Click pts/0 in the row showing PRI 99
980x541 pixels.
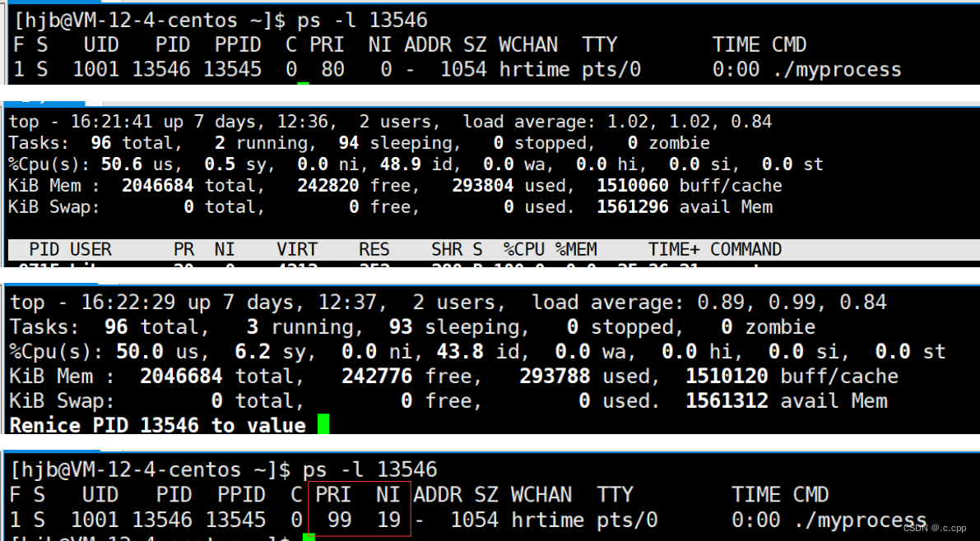point(627,520)
